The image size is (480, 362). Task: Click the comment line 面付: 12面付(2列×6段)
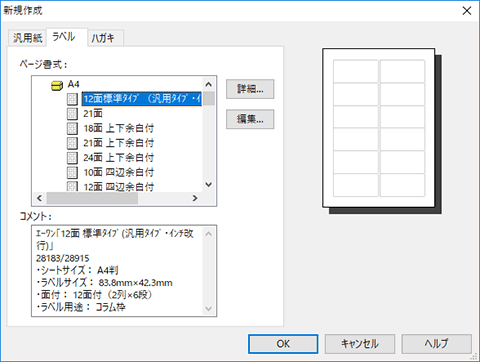[94, 295]
